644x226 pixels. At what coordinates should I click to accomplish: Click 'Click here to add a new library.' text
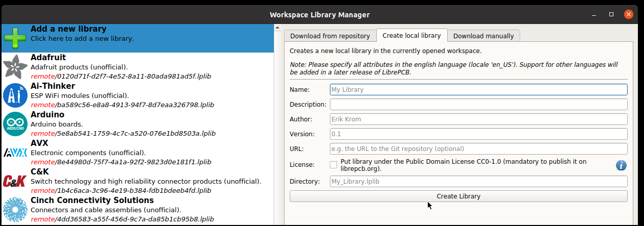coord(82,38)
